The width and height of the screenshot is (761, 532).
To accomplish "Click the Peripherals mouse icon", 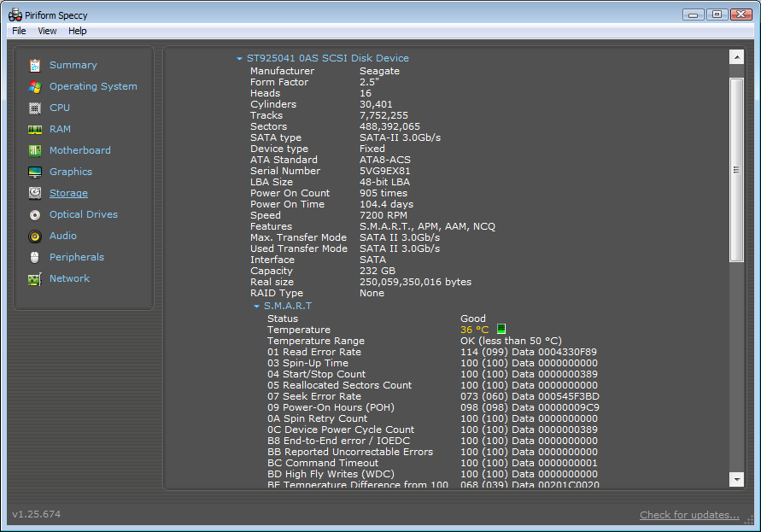I will [34, 257].
